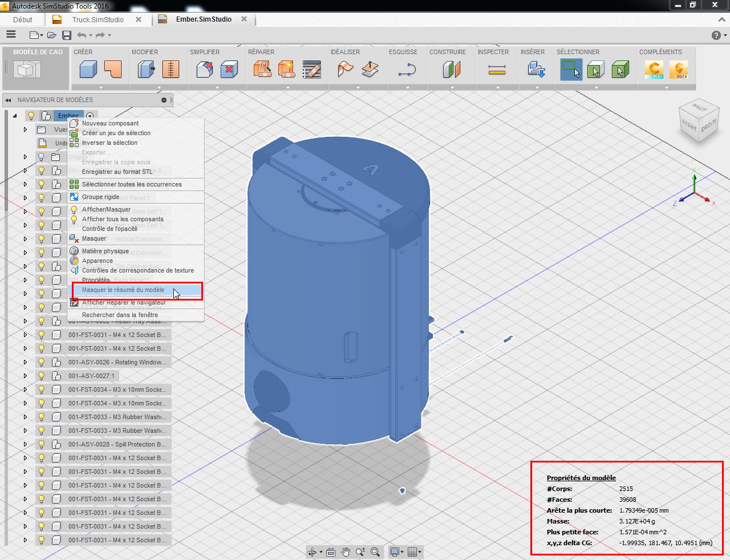Select the plane construction tool under CONSTRUIRE
This screenshot has height=560, width=730.
452,70
